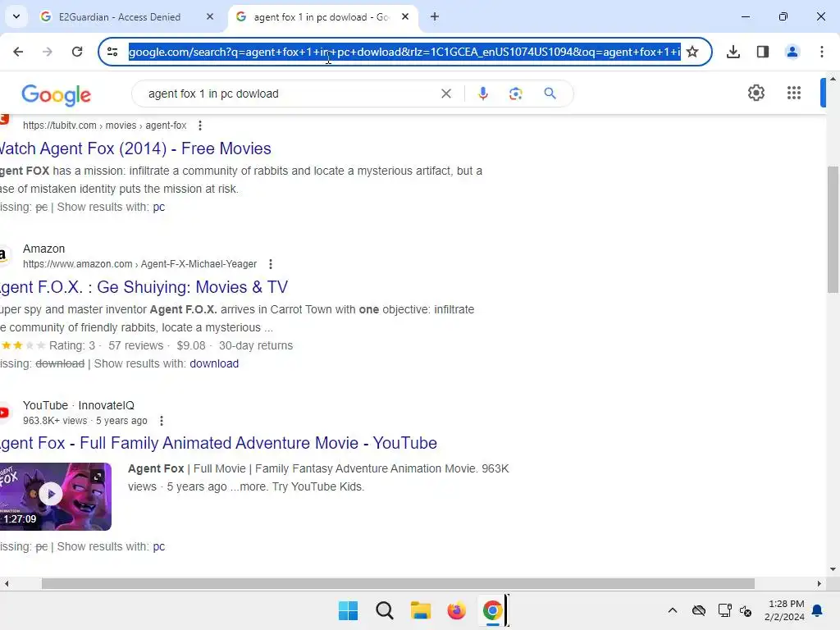
Task: Click the vertical page scrollbar thumb
Action: pyautogui.click(x=833, y=230)
